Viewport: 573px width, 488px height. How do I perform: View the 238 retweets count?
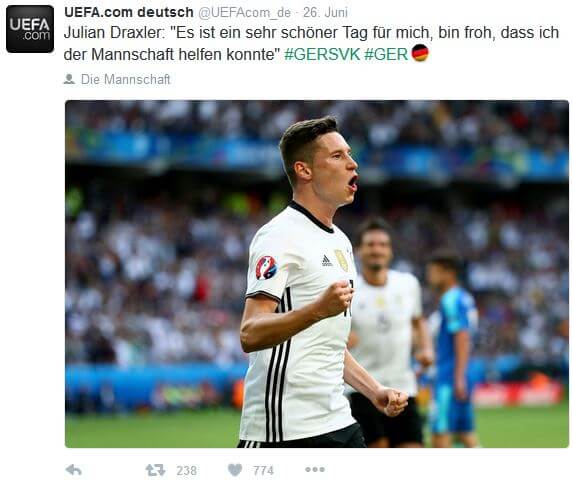click(187, 470)
